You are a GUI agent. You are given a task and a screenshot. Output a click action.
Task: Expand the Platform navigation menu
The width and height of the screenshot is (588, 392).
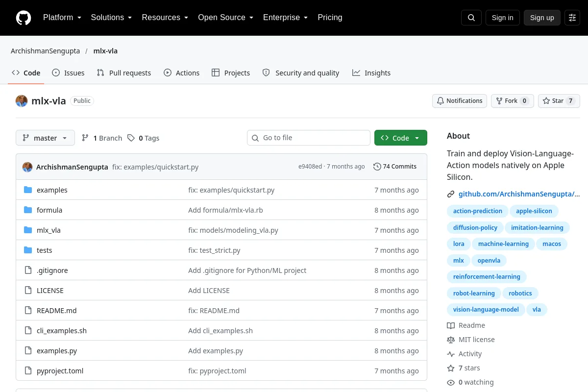click(62, 18)
